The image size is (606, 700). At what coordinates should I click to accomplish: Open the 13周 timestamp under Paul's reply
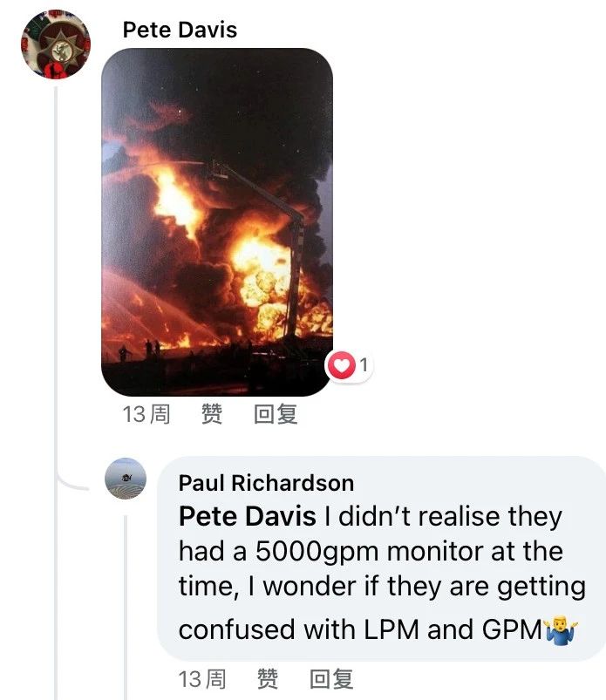click(x=202, y=679)
